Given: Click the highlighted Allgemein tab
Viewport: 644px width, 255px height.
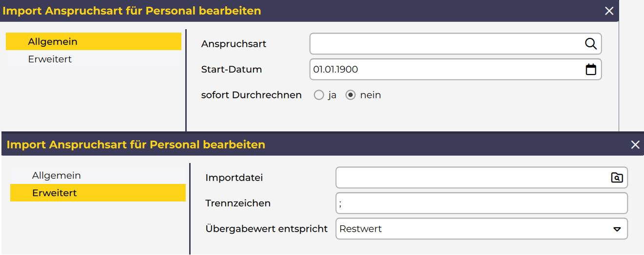Looking at the screenshot, I should (x=53, y=42).
